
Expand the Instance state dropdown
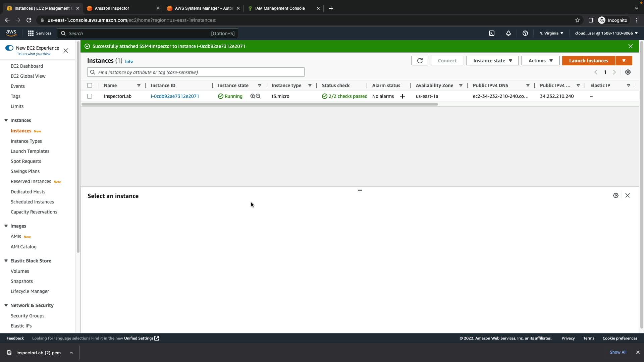(x=492, y=61)
